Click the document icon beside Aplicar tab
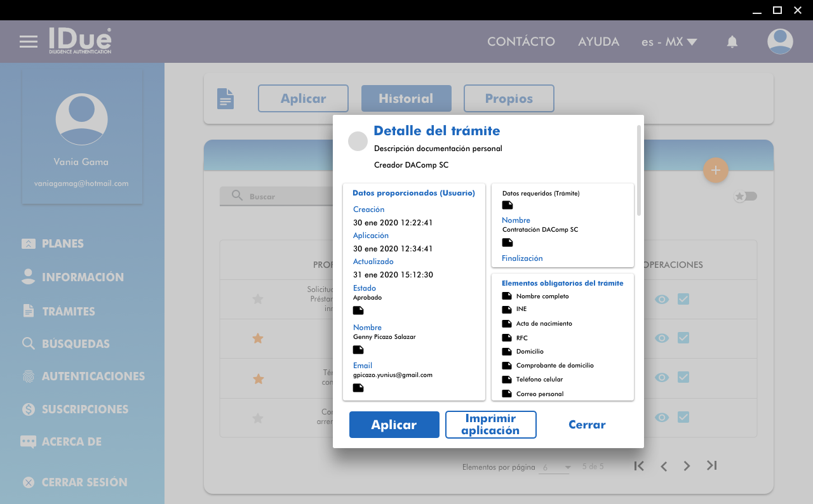This screenshot has width=813, height=504. click(225, 98)
